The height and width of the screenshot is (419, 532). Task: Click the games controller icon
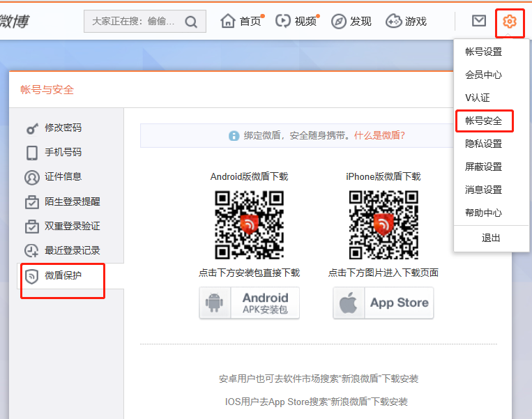pyautogui.click(x=393, y=22)
